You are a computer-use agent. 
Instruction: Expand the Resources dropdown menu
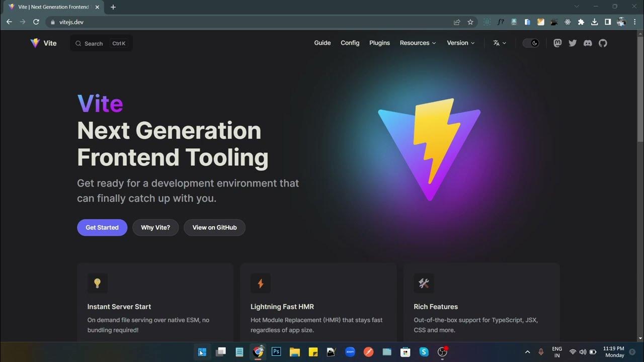418,43
